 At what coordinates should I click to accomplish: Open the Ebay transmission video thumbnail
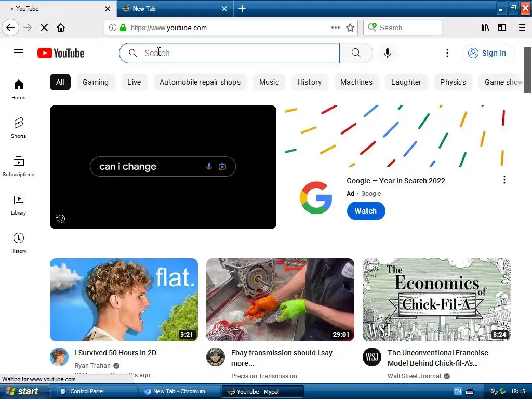[280, 300]
